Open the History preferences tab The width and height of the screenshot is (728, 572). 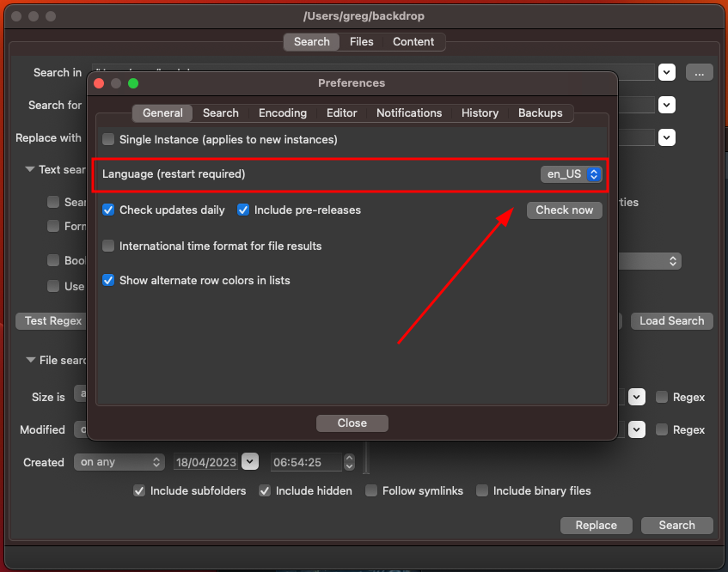(x=480, y=113)
